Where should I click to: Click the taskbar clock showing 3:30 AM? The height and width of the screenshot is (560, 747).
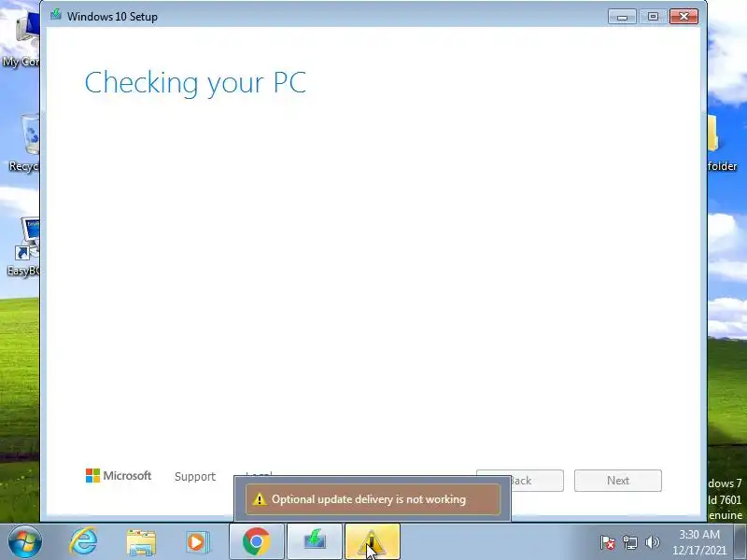(x=698, y=542)
